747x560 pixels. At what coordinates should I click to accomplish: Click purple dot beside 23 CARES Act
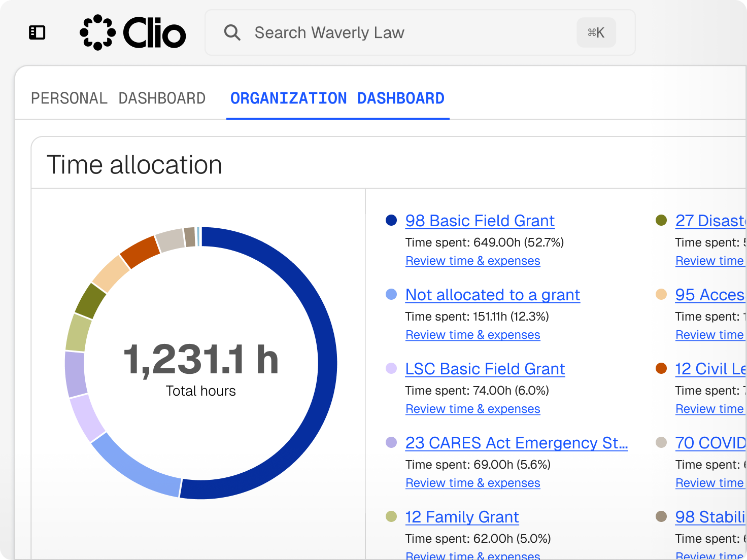(391, 442)
